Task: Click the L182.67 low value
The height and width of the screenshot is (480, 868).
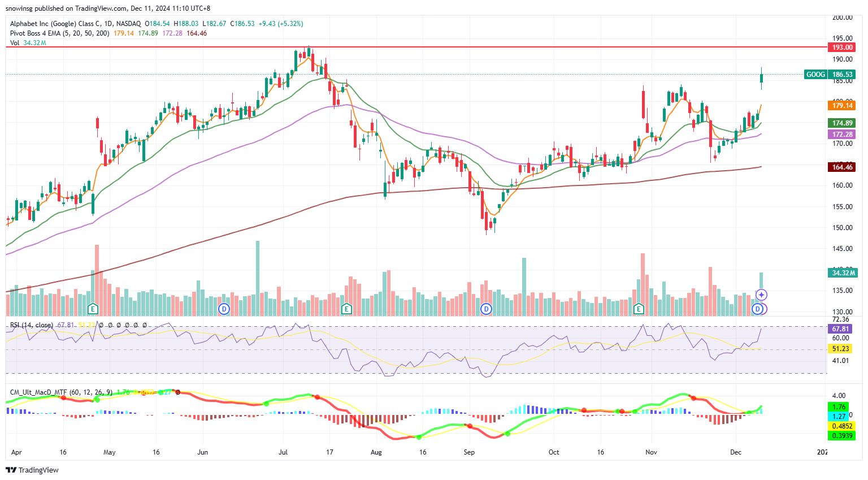Action: pos(215,24)
